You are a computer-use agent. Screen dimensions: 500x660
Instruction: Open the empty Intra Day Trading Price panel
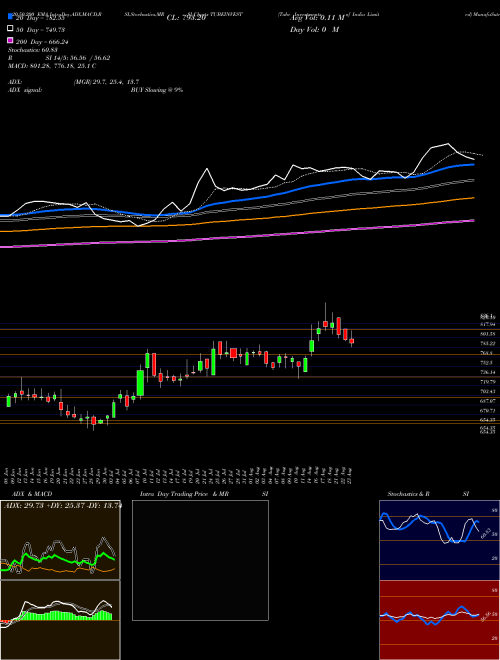point(200,560)
